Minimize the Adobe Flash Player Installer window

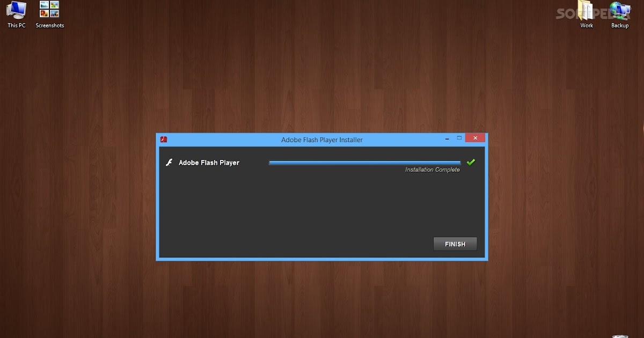447,138
